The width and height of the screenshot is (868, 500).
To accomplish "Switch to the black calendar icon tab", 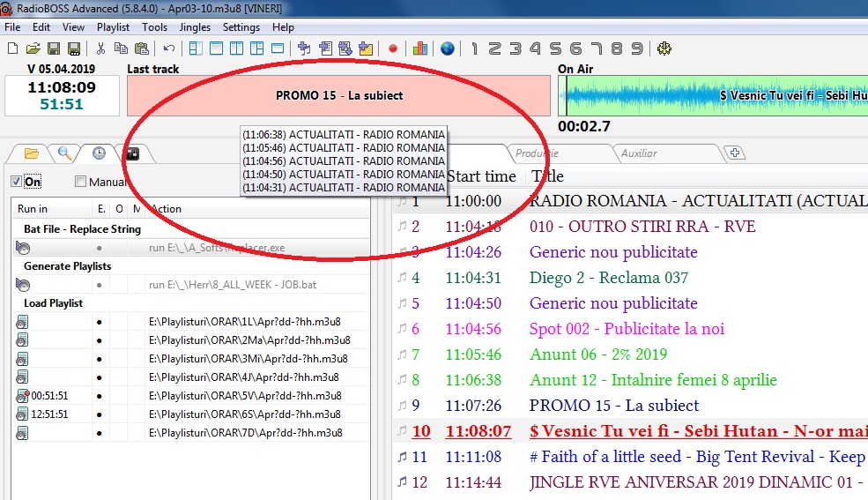I will click(x=133, y=153).
